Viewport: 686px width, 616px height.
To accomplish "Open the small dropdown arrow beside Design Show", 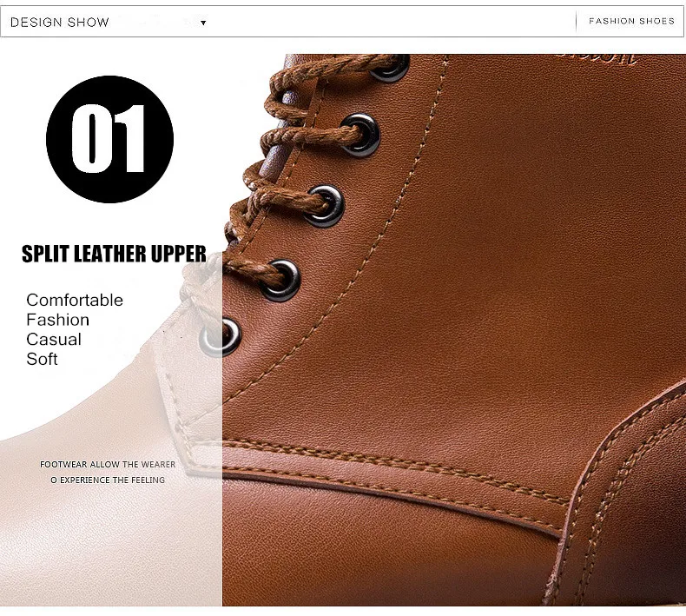I will coord(203,23).
